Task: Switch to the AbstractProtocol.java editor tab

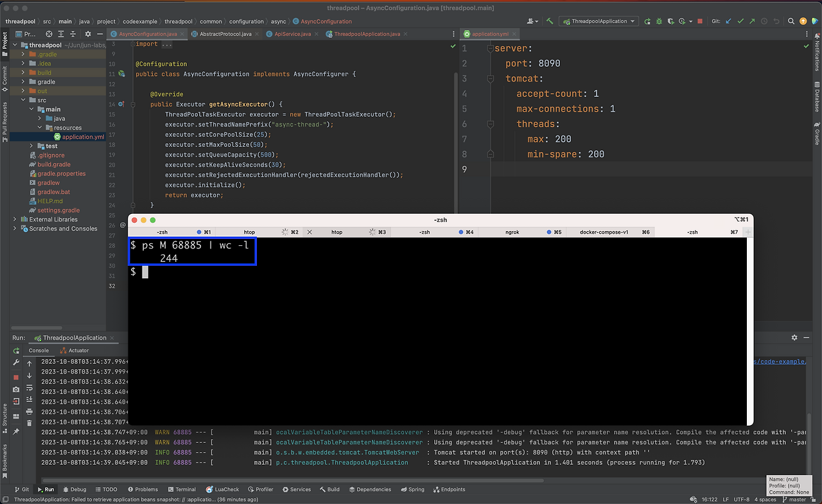Action: click(225, 34)
